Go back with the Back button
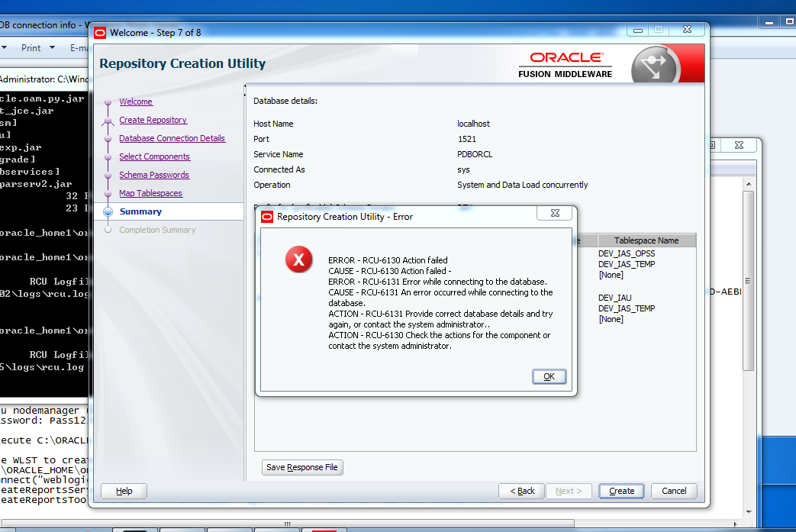796x532 pixels. [x=522, y=491]
